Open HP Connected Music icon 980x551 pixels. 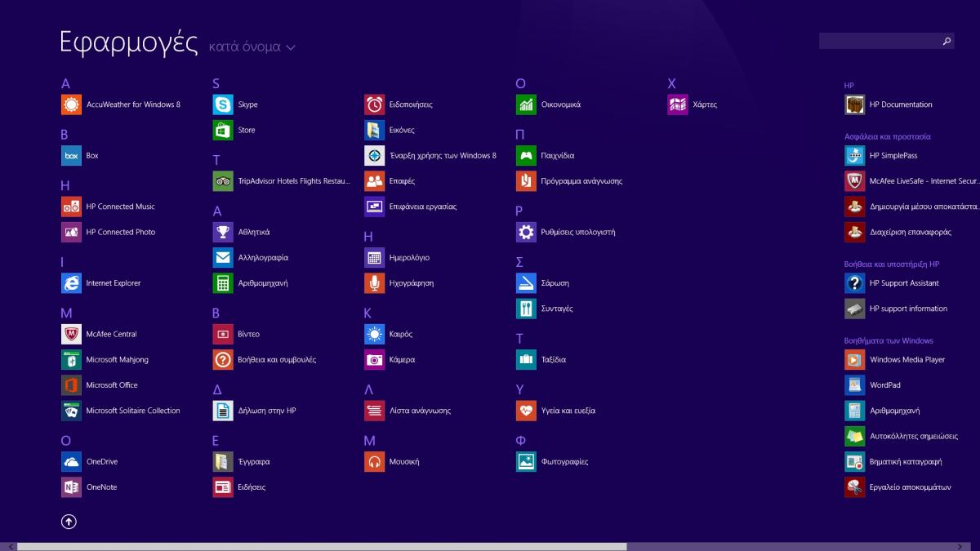[71, 207]
